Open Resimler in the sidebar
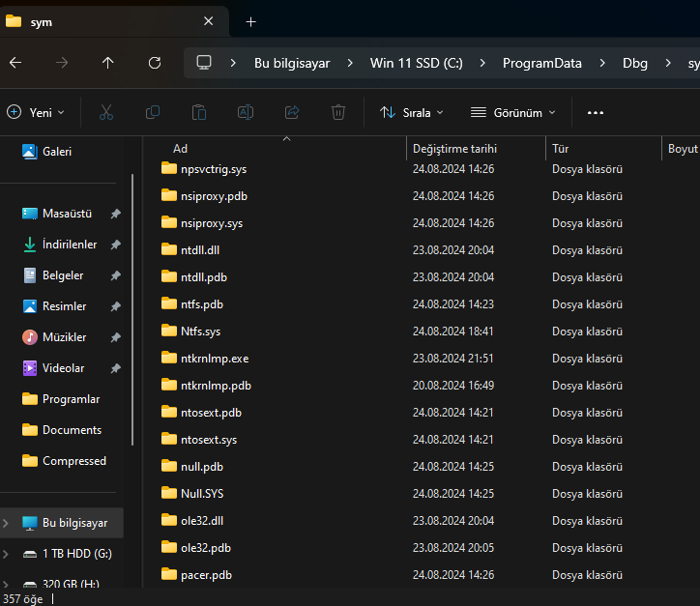Image resolution: width=700 pixels, height=606 pixels. tap(63, 306)
